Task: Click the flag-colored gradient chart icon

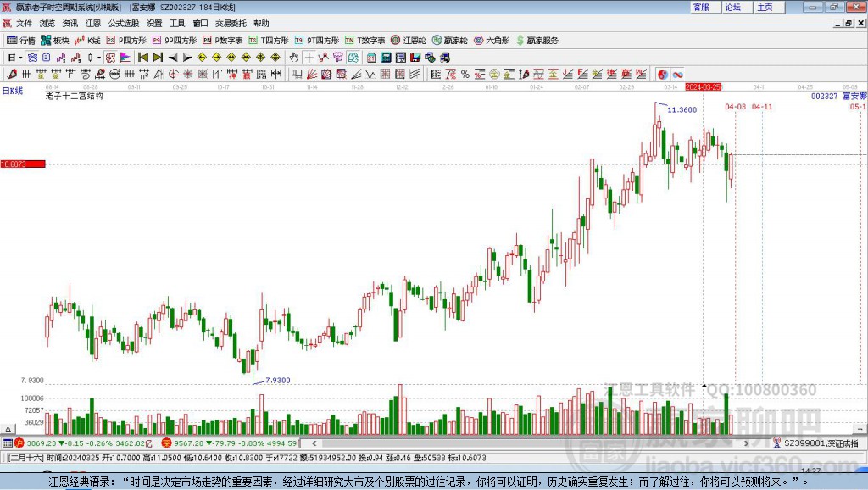Action: (x=125, y=58)
